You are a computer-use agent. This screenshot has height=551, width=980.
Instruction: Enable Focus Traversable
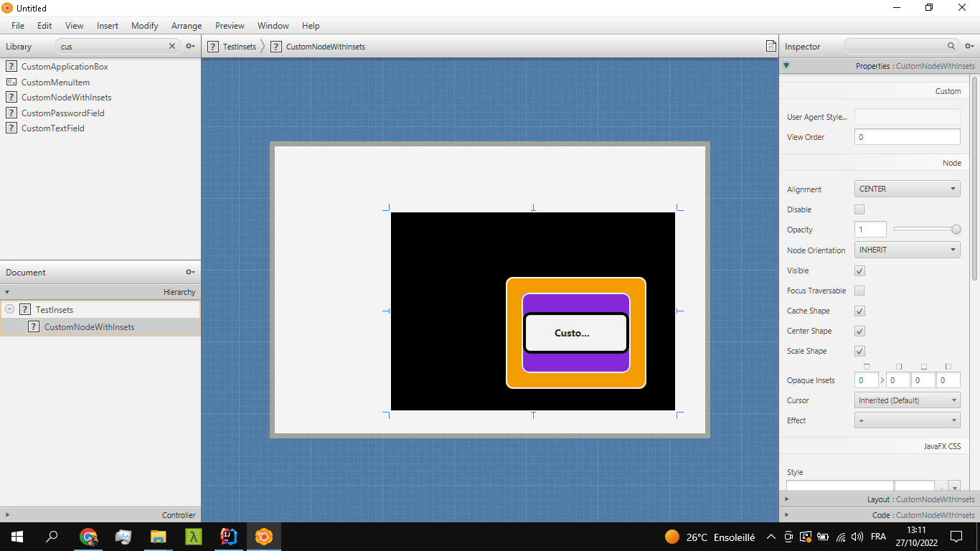click(x=858, y=291)
